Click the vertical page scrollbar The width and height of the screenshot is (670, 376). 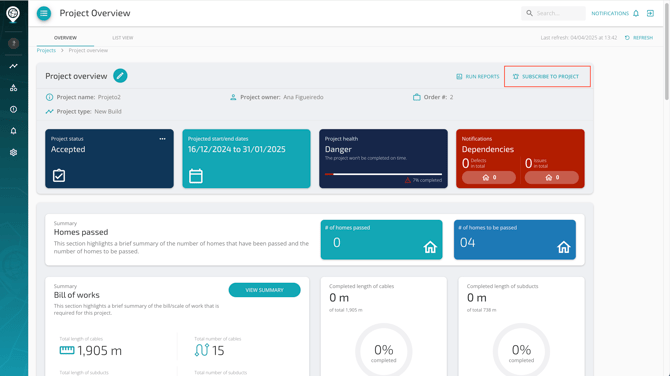point(667,51)
